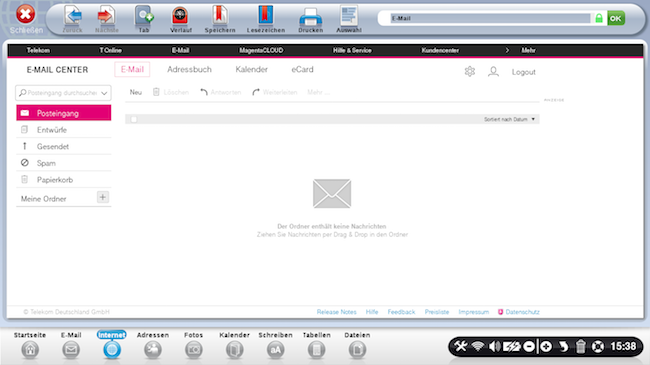This screenshot has height=365, width=650.
Task: Open the Lesezeichen bookmarks
Action: click(x=265, y=16)
